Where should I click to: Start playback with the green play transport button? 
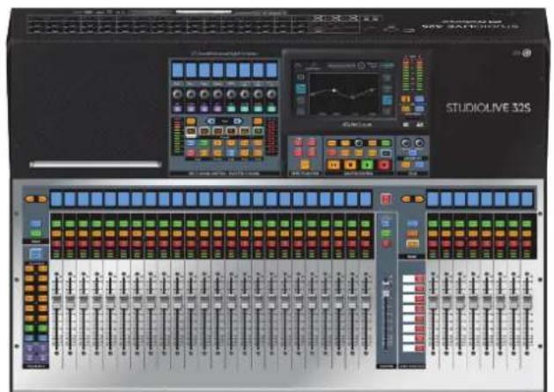point(367,165)
